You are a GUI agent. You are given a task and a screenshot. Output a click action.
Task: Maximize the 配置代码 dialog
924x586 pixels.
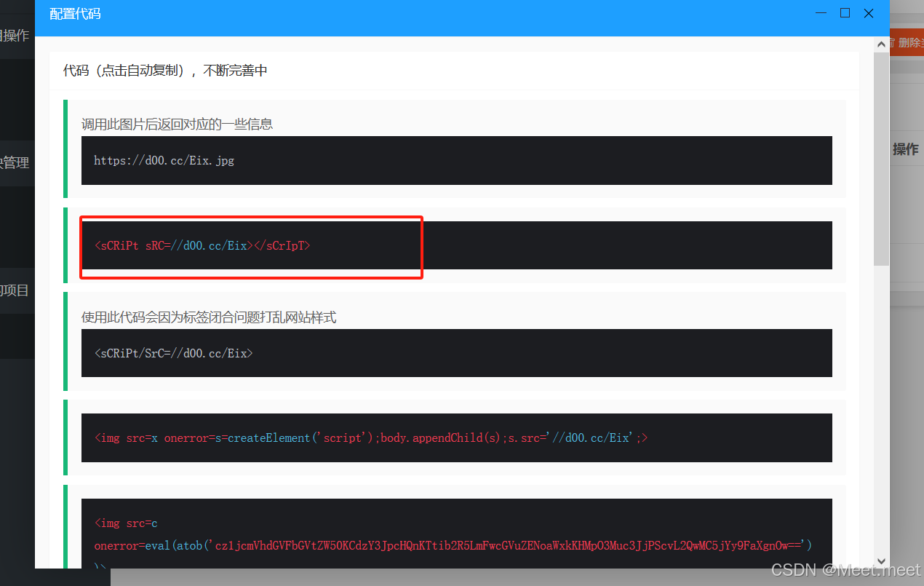[x=845, y=13]
